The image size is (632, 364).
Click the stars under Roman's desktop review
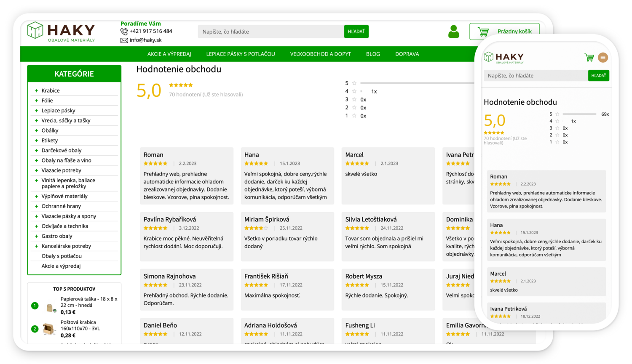tap(155, 163)
